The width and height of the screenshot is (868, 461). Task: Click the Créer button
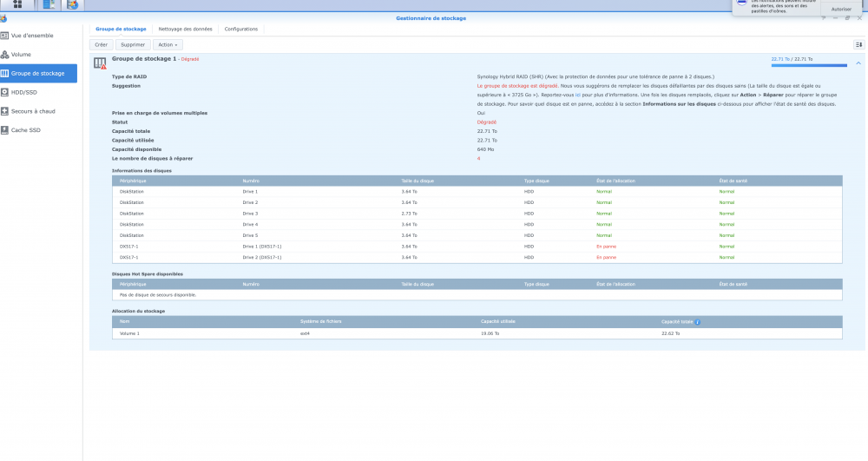click(x=102, y=45)
